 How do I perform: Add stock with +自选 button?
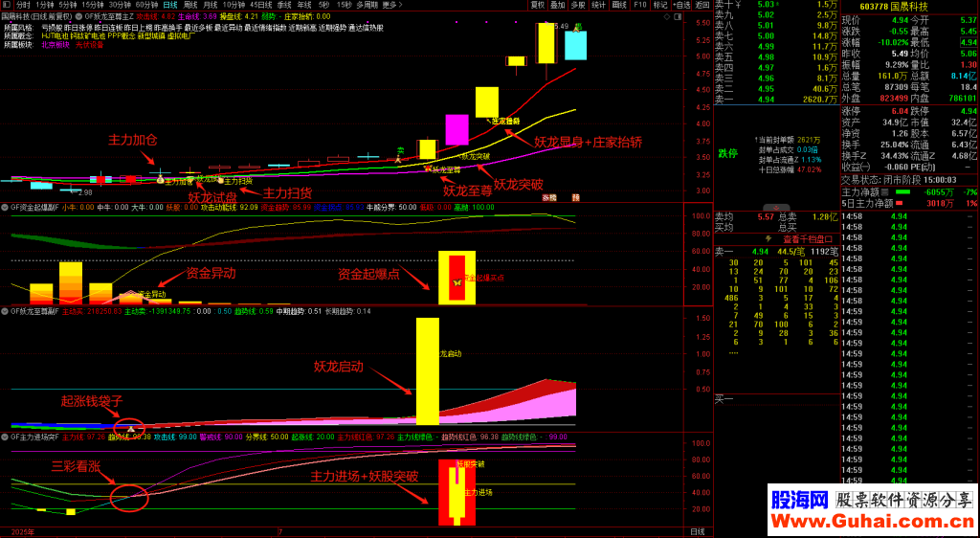click(x=681, y=5)
